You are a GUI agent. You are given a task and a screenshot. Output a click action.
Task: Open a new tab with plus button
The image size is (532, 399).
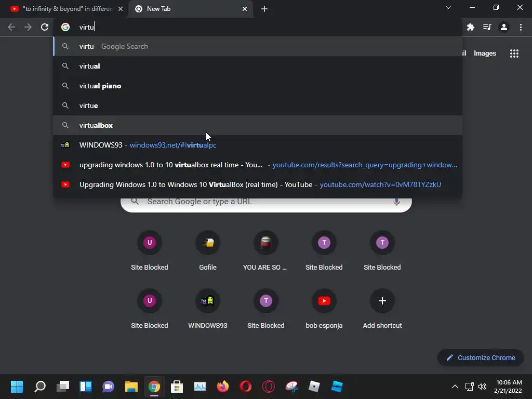click(x=264, y=9)
